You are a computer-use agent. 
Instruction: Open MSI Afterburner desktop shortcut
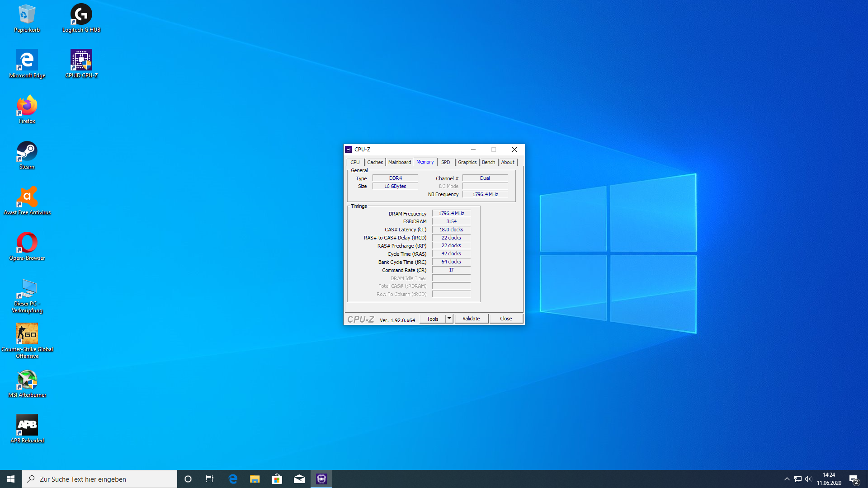tap(27, 380)
